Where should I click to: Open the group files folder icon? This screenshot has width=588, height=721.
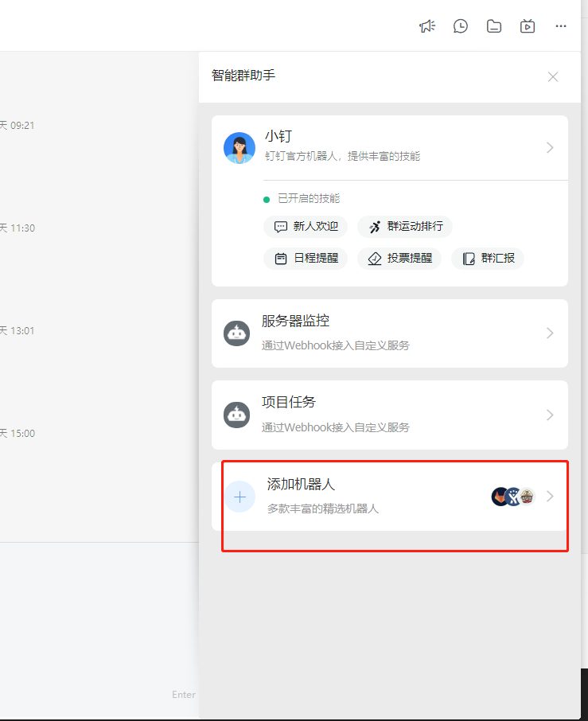pyautogui.click(x=494, y=26)
